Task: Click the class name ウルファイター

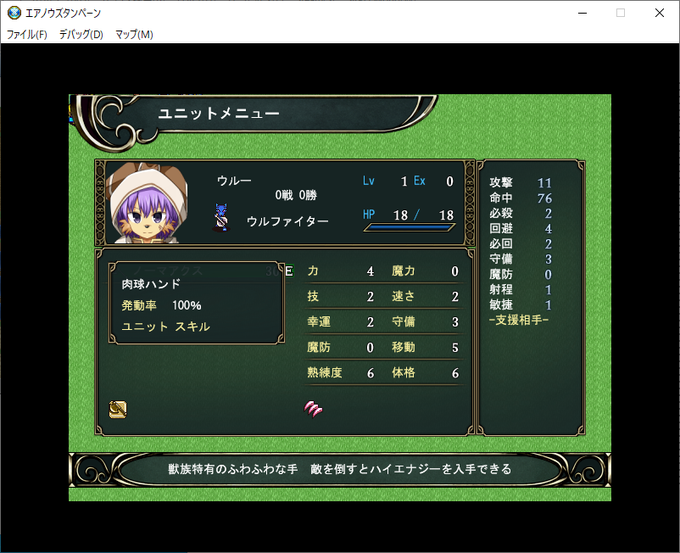Action: coord(287,221)
